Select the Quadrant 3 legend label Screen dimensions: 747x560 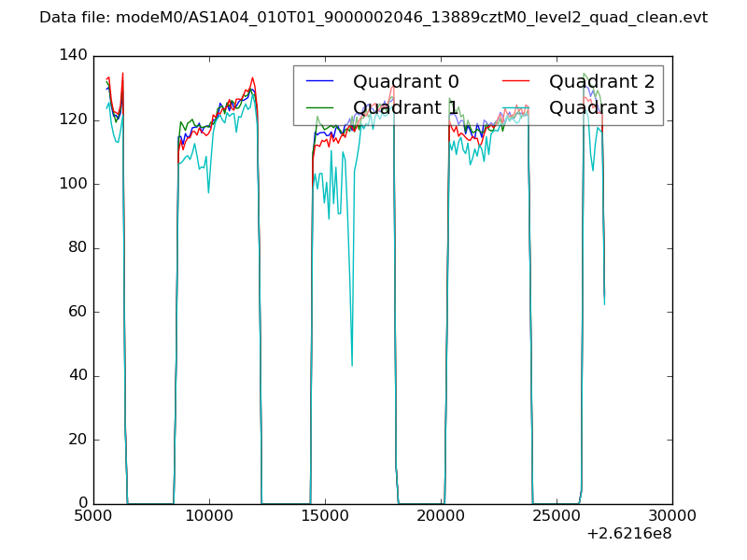point(601,108)
